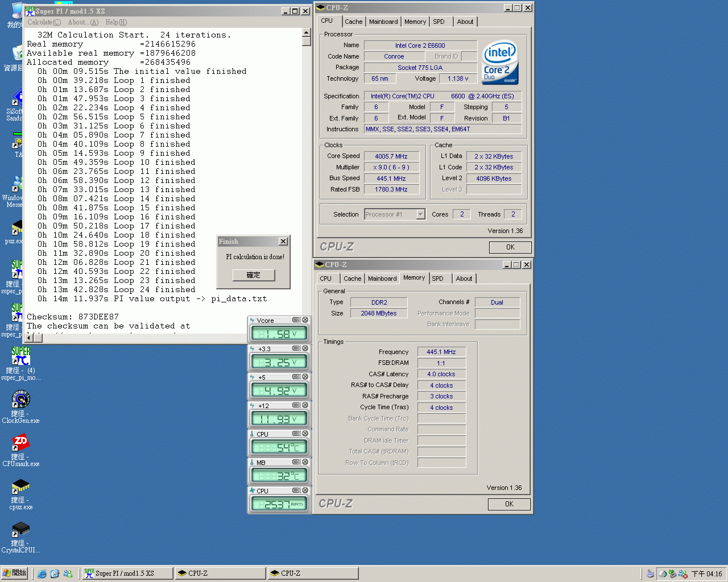
Task: Click OK in the upper CPU-Z window
Action: coord(510,247)
